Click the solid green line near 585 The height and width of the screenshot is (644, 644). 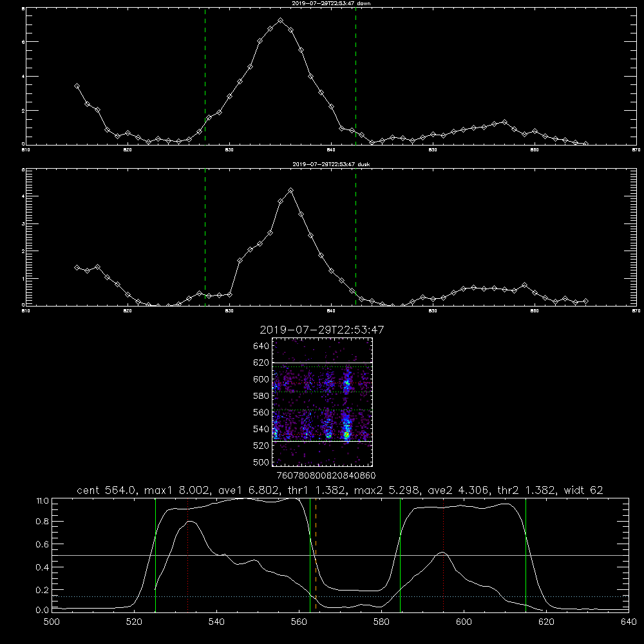click(x=401, y=555)
